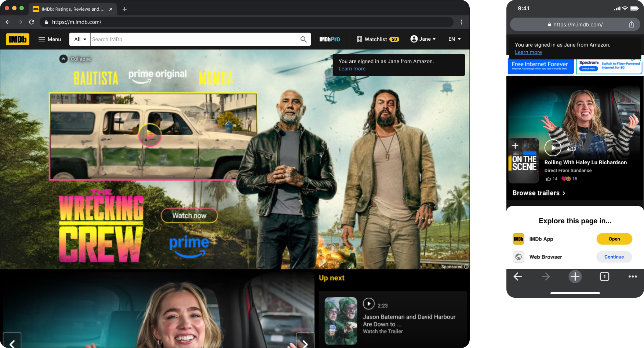644x348 pixels.
Task: Go back in desktop browser
Action: pyautogui.click(x=8, y=22)
